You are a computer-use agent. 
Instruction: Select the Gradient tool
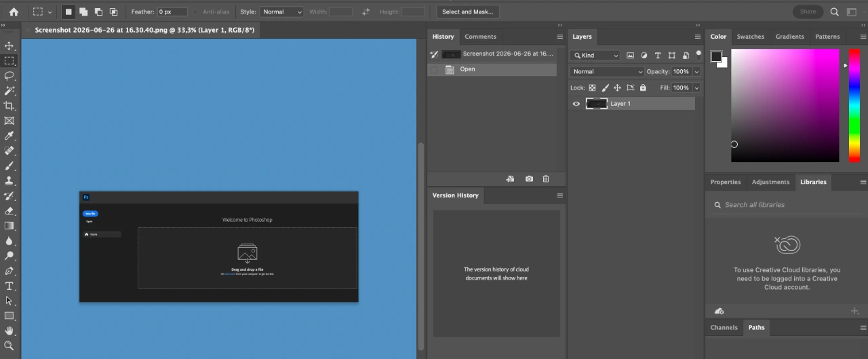(9, 225)
